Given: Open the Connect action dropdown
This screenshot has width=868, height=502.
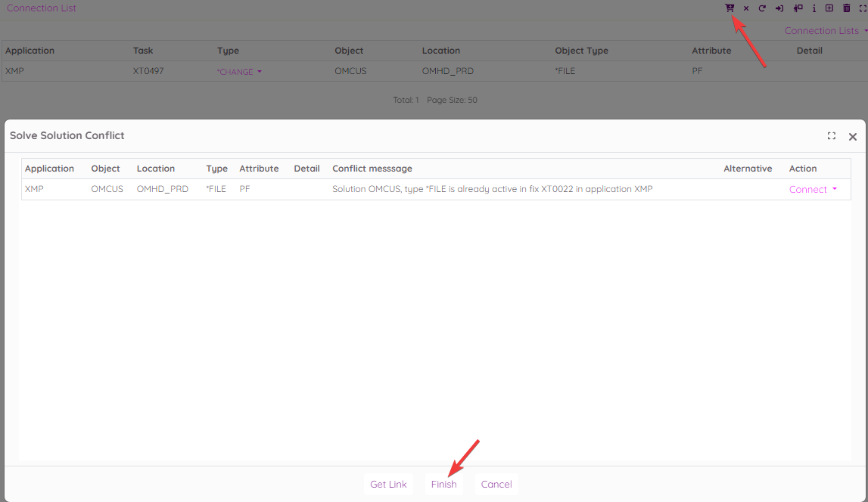Looking at the screenshot, I should 813,190.
